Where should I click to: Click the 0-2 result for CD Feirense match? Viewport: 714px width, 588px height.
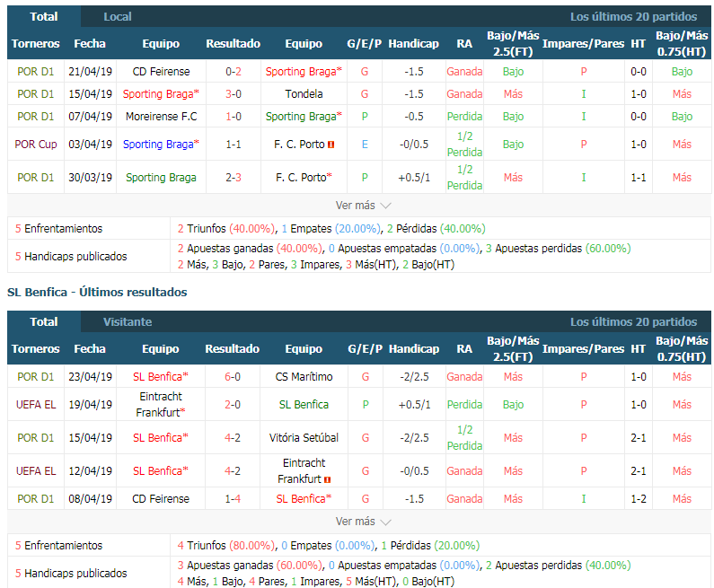tap(234, 72)
